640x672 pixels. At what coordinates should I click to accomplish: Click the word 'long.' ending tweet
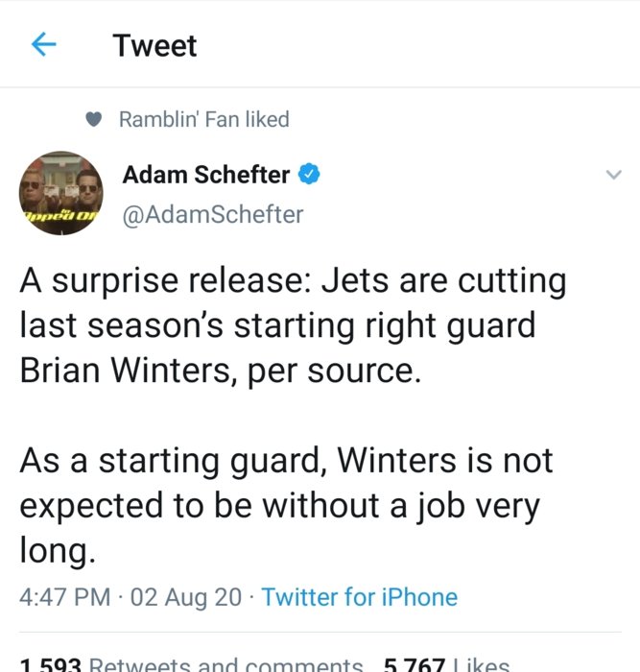[x=57, y=549]
